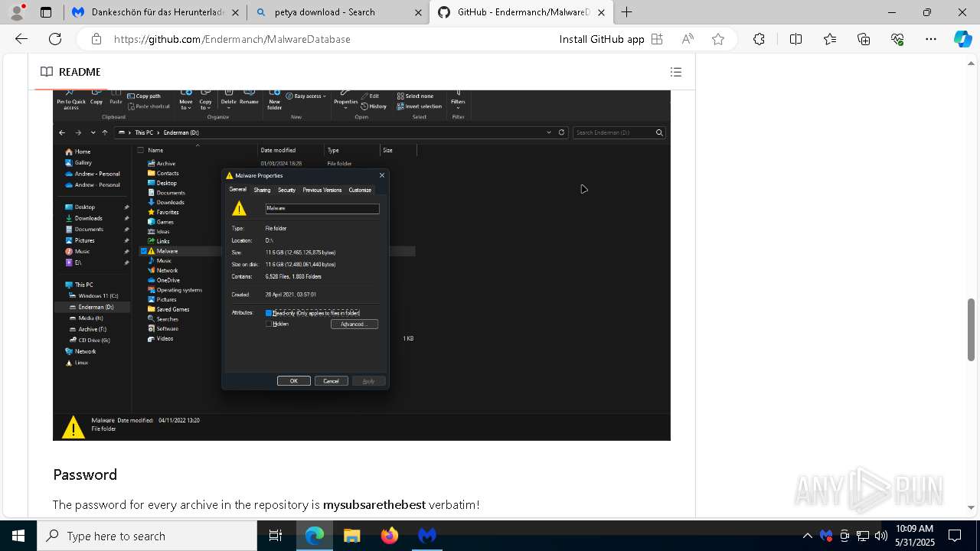Image resolution: width=980 pixels, height=551 pixels.
Task: Refresh the GitHub page
Action: point(55,39)
